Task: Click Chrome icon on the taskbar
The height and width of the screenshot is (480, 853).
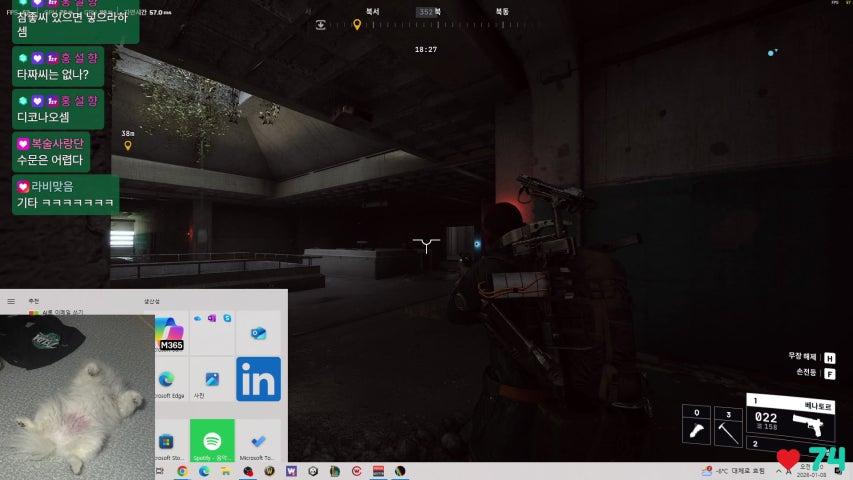Action: click(x=182, y=471)
